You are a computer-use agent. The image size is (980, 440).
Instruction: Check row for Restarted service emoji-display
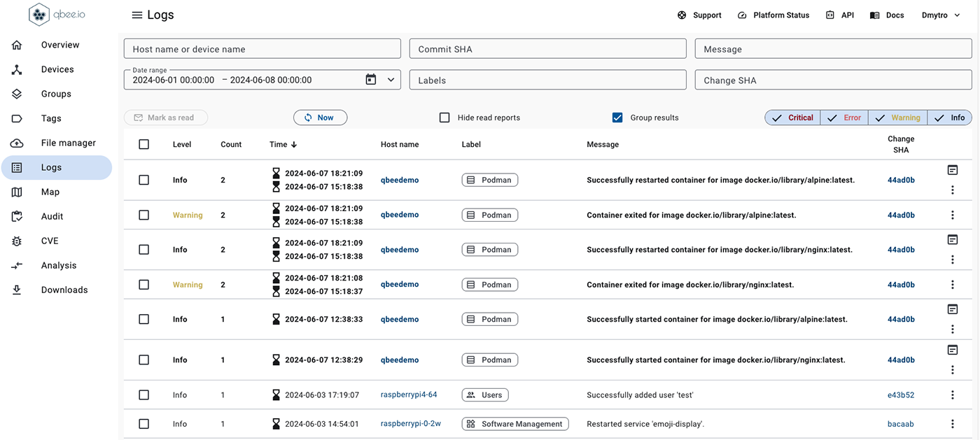click(144, 424)
